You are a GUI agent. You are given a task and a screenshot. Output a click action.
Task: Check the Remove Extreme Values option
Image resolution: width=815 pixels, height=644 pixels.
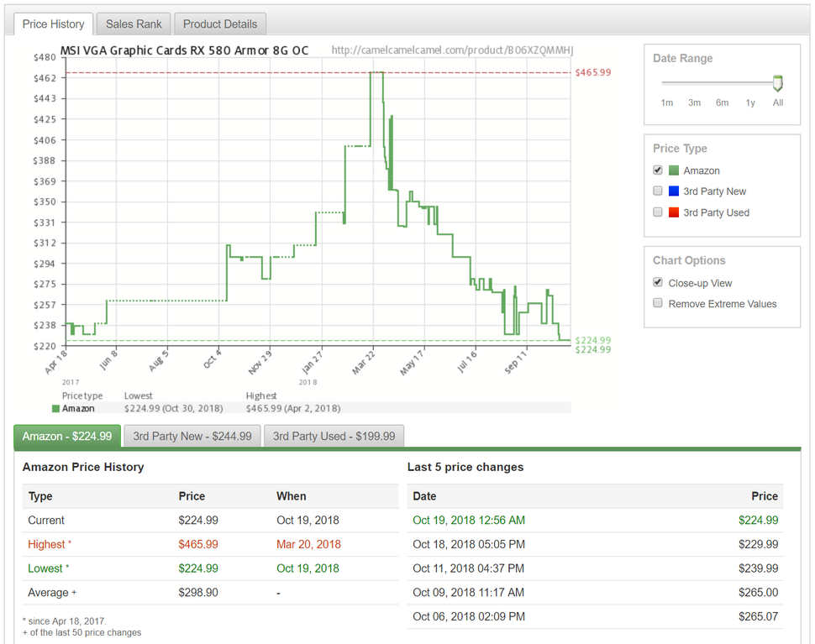coord(658,303)
